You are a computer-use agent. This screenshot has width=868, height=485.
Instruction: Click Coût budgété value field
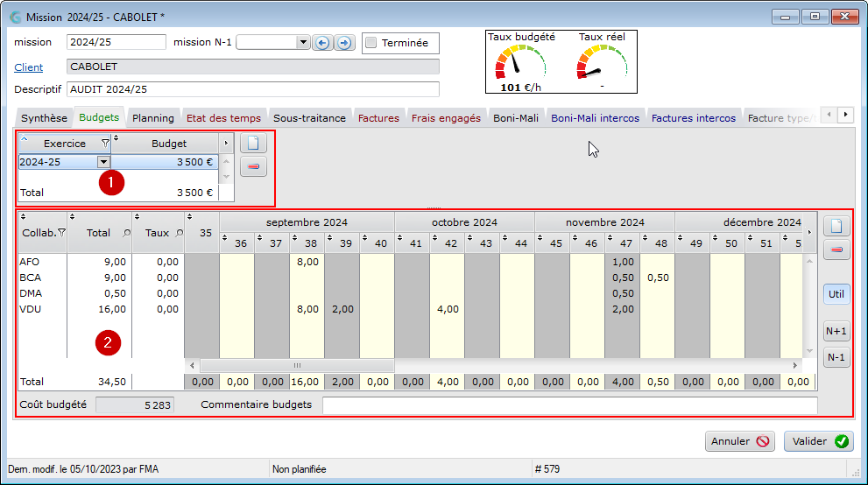135,404
